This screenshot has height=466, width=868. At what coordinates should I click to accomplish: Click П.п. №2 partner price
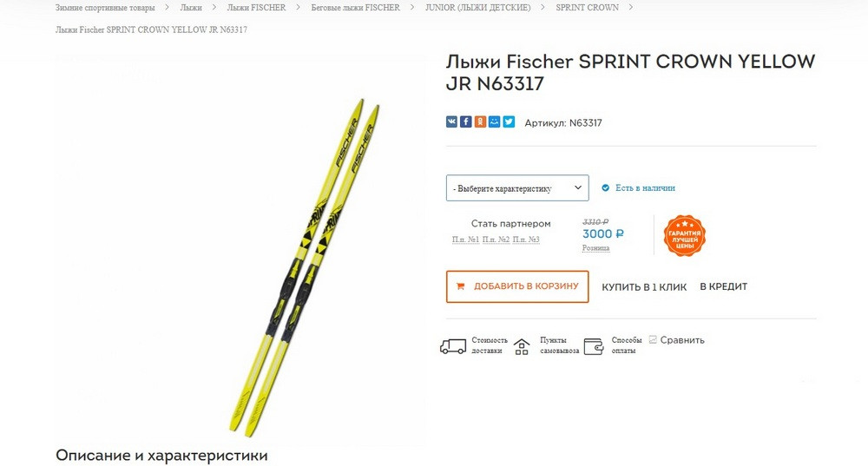click(496, 240)
